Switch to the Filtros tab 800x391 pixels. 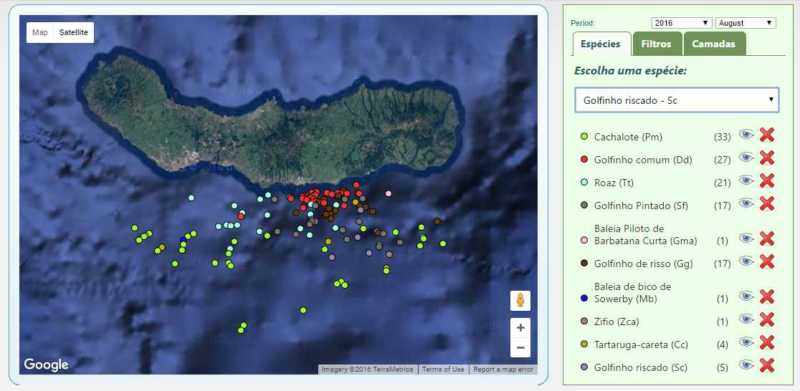coord(657,44)
